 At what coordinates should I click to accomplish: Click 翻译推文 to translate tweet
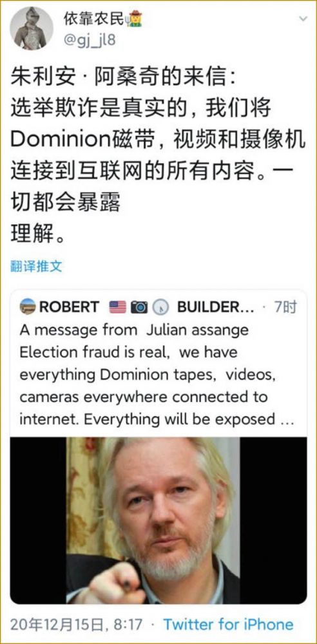point(36,267)
